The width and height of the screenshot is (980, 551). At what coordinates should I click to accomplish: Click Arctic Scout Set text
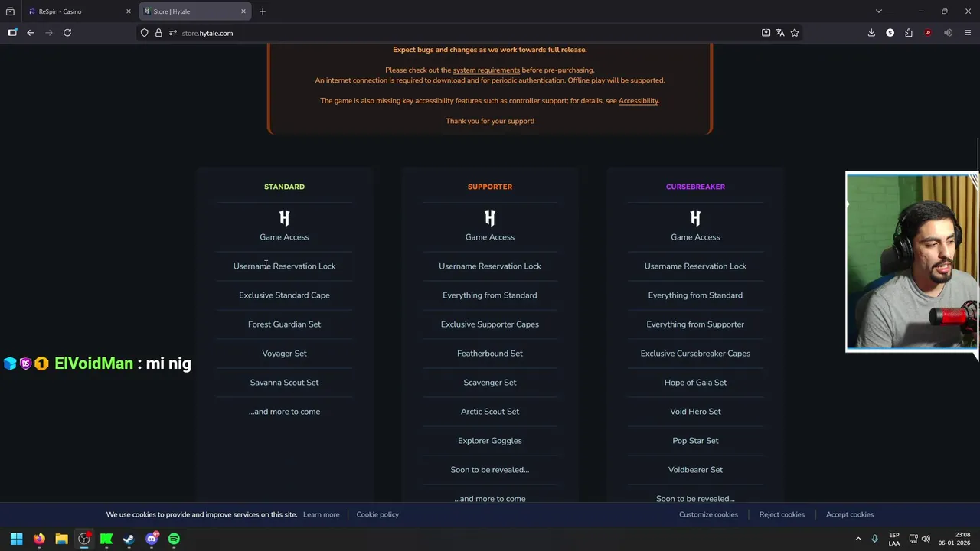coord(490,412)
